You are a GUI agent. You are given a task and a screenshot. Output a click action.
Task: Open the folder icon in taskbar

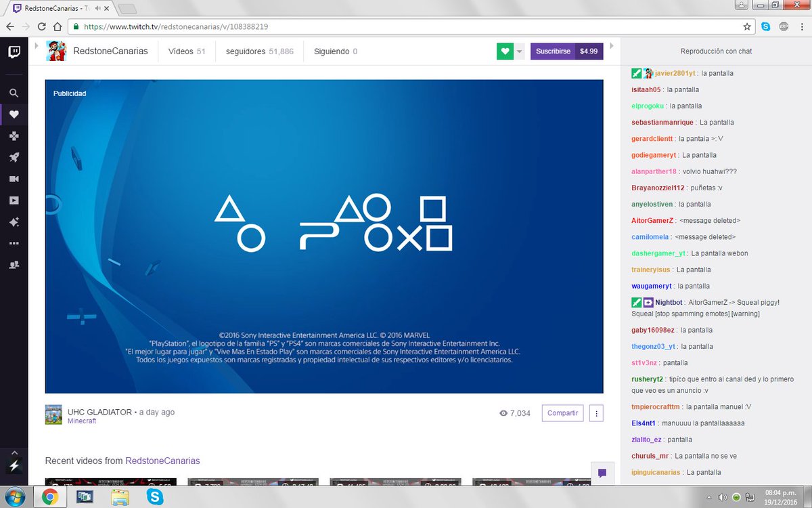pos(120,498)
